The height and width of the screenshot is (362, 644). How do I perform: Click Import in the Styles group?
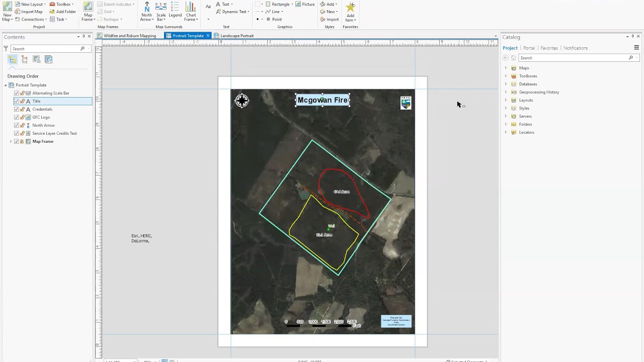pos(330,19)
